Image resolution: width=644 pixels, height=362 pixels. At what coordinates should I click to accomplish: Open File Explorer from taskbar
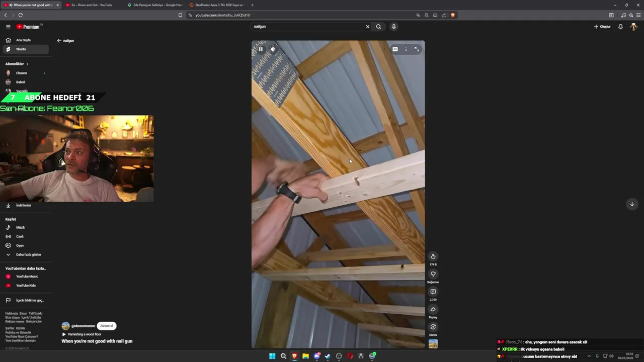305,356
